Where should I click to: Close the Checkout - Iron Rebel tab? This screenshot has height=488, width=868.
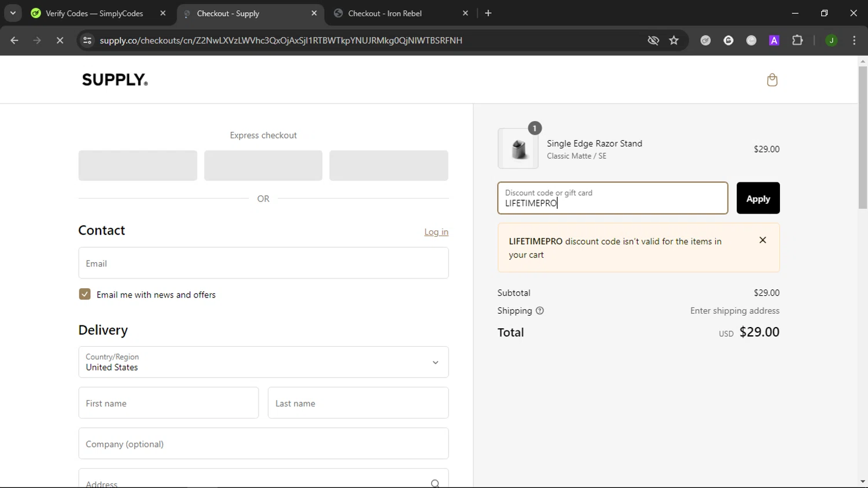pos(465,13)
